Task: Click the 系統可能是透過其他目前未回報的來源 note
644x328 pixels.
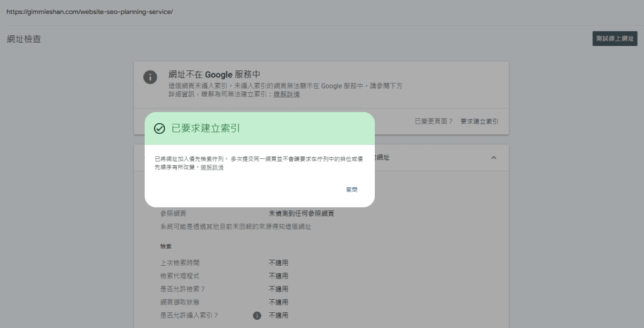Action: click(236, 227)
